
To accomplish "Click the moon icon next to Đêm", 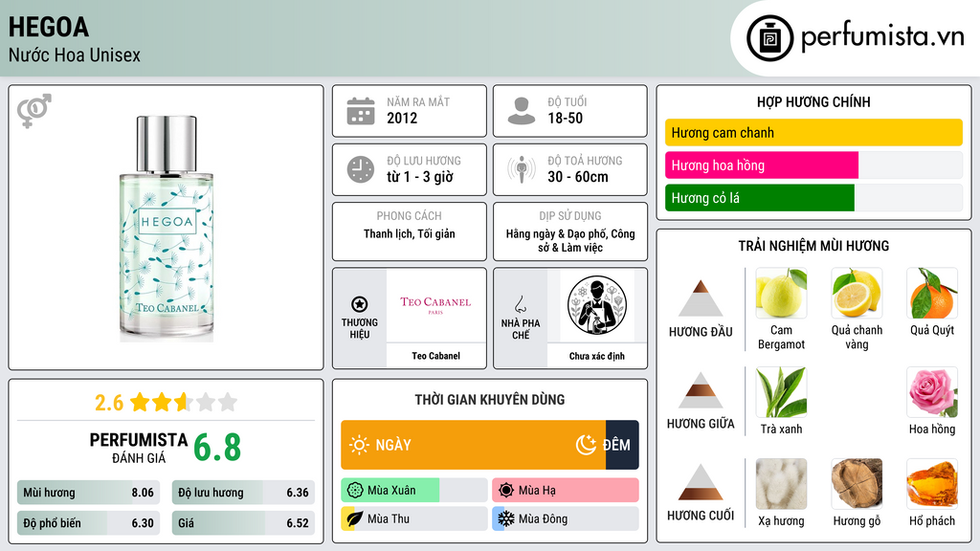I will pyautogui.click(x=586, y=445).
